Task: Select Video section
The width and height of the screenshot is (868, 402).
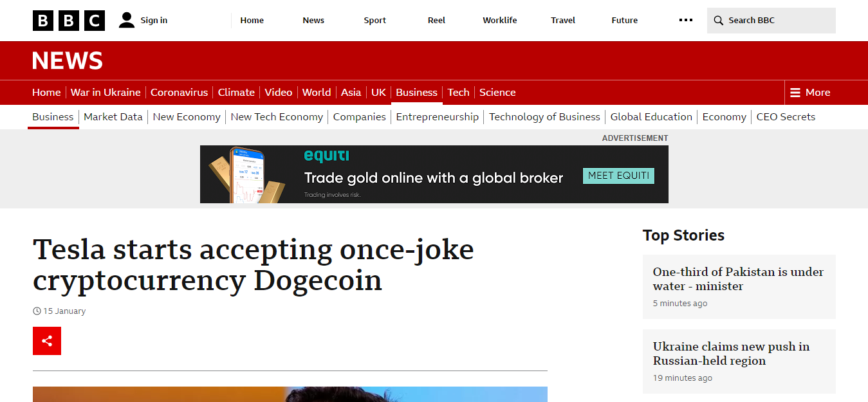Action: 279,93
